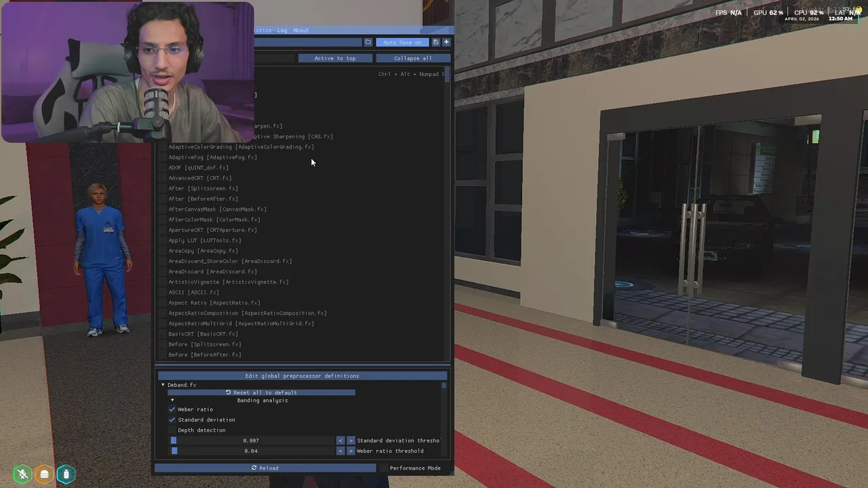Select Before [Splitscreen.fx] row
This screenshot has width=868, height=488.
click(x=205, y=344)
